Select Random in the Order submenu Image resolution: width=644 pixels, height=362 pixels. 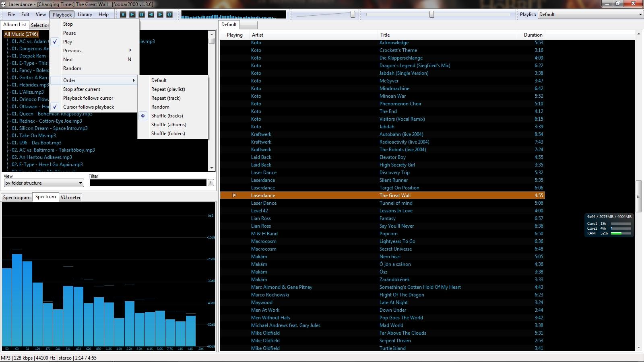[173, 107]
